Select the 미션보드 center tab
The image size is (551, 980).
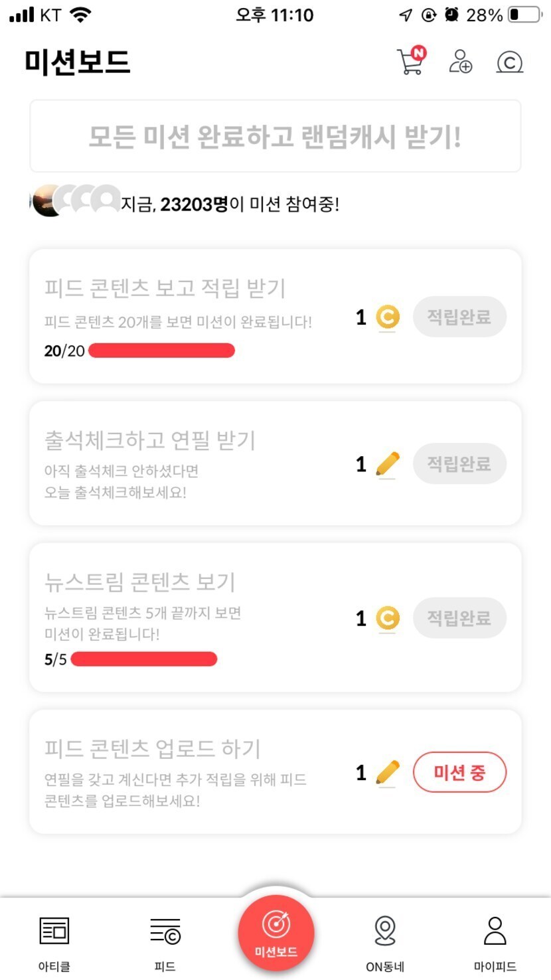click(275, 934)
